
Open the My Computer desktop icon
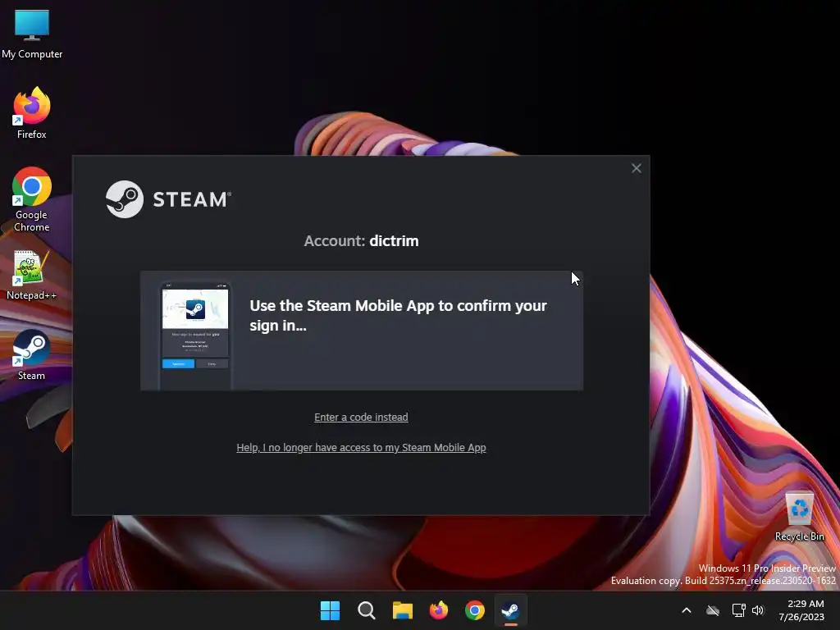(x=32, y=34)
